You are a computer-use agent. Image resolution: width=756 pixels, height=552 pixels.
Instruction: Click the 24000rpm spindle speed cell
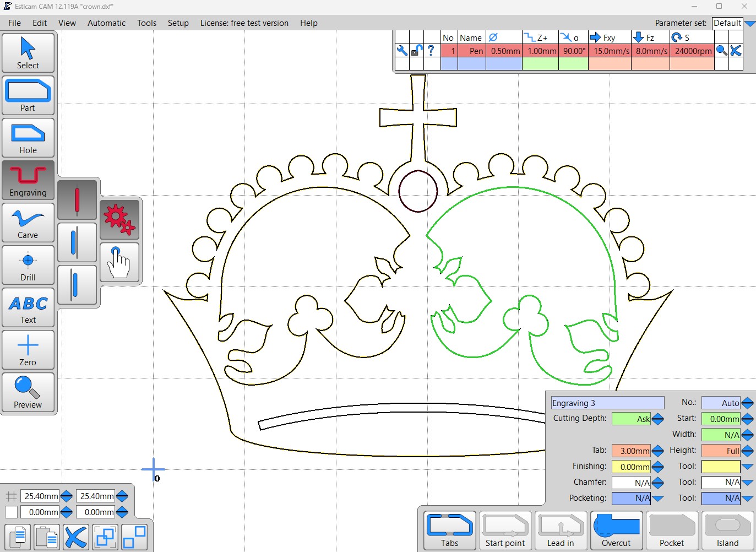692,51
